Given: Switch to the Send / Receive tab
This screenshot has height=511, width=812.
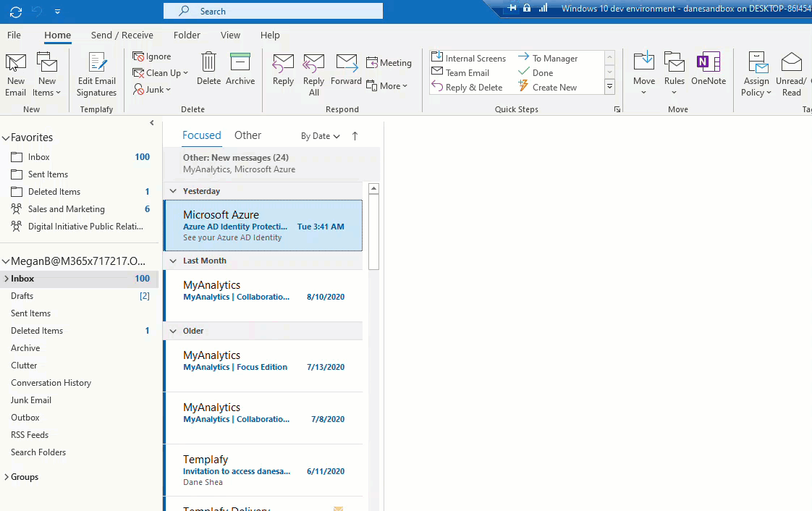Looking at the screenshot, I should [x=122, y=35].
